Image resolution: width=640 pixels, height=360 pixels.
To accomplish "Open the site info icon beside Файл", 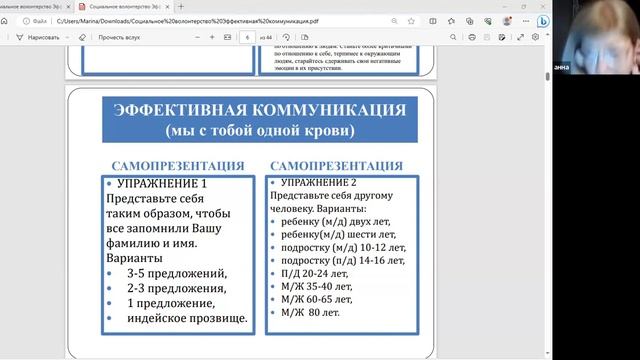I will click(x=26, y=21).
